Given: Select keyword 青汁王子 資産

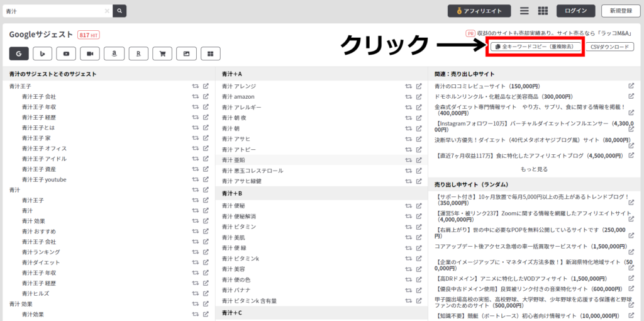Looking at the screenshot, I should 39,169.
